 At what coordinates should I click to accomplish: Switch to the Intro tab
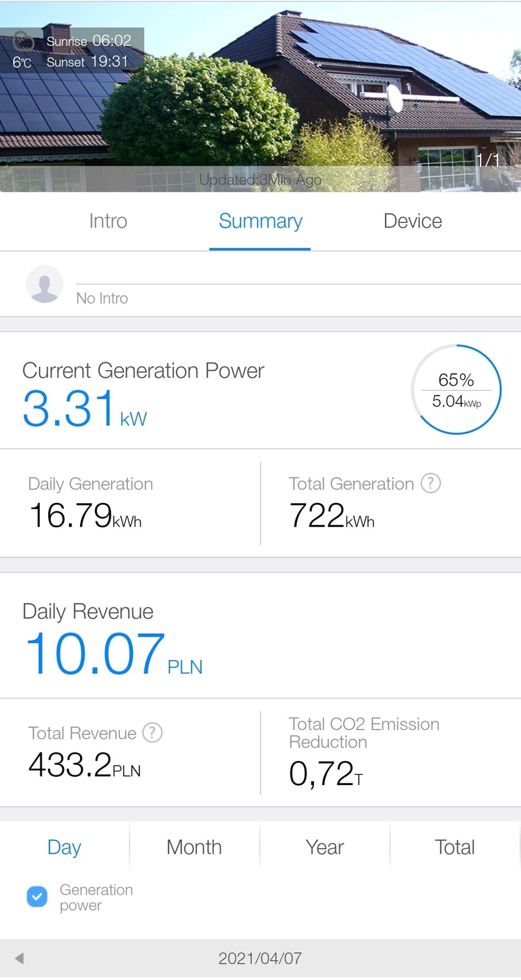108,221
